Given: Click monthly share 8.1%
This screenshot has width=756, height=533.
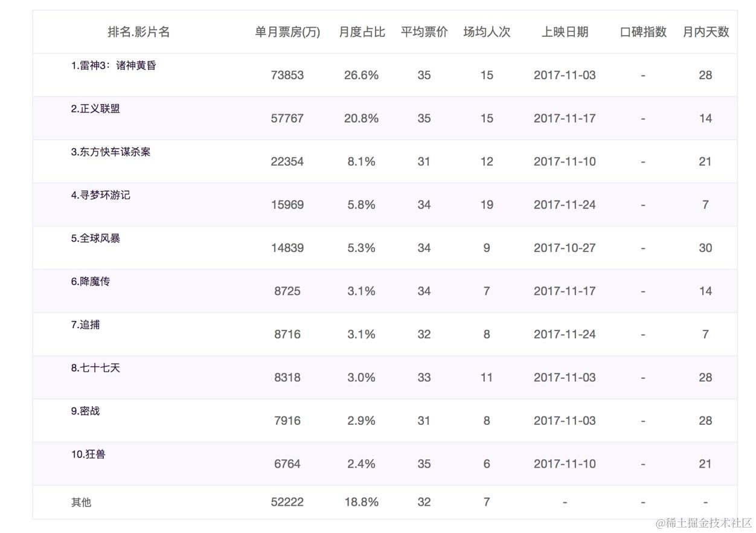Looking at the screenshot, I should 362,161.
